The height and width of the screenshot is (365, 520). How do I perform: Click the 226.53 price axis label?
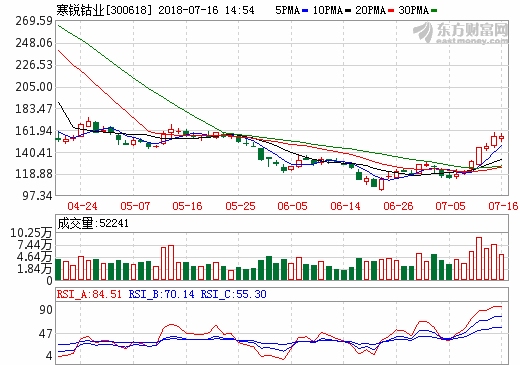34,65
